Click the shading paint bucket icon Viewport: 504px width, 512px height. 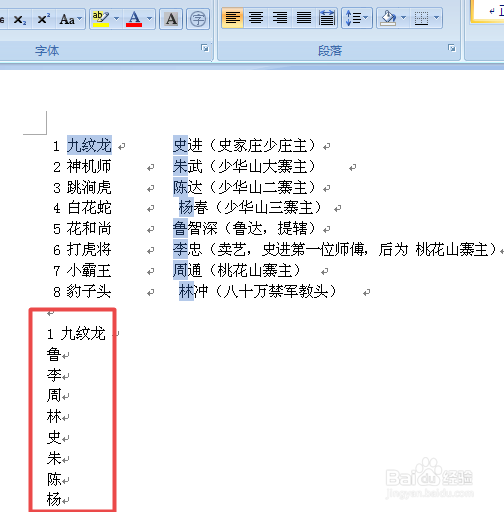tap(388, 18)
